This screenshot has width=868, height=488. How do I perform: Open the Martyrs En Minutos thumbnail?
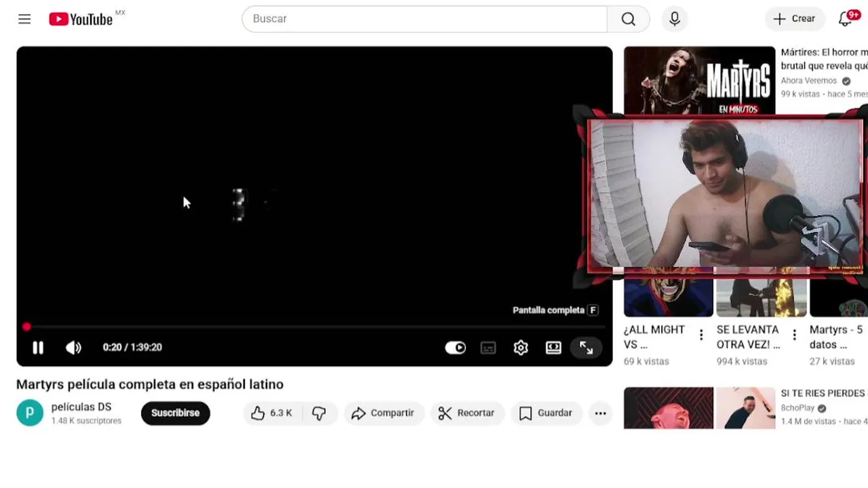pyautogui.click(x=699, y=81)
